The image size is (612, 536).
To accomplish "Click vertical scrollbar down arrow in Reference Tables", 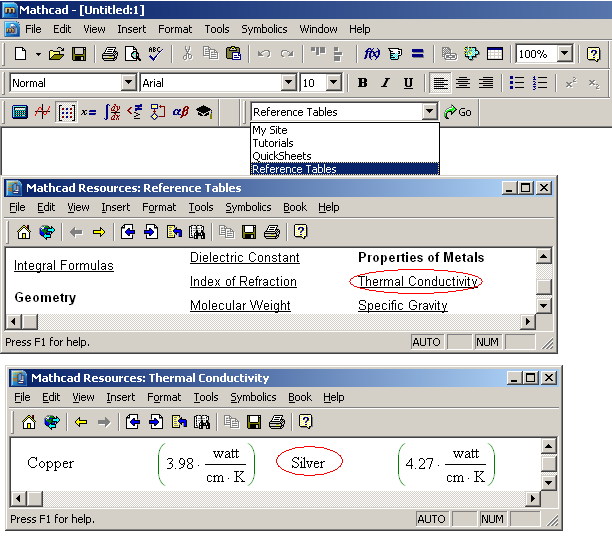I will click(544, 306).
